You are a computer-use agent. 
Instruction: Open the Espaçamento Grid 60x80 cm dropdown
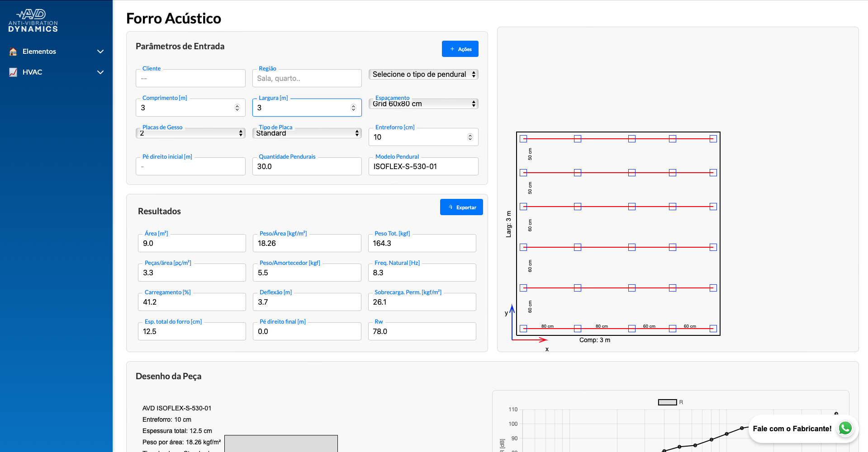pyautogui.click(x=423, y=104)
